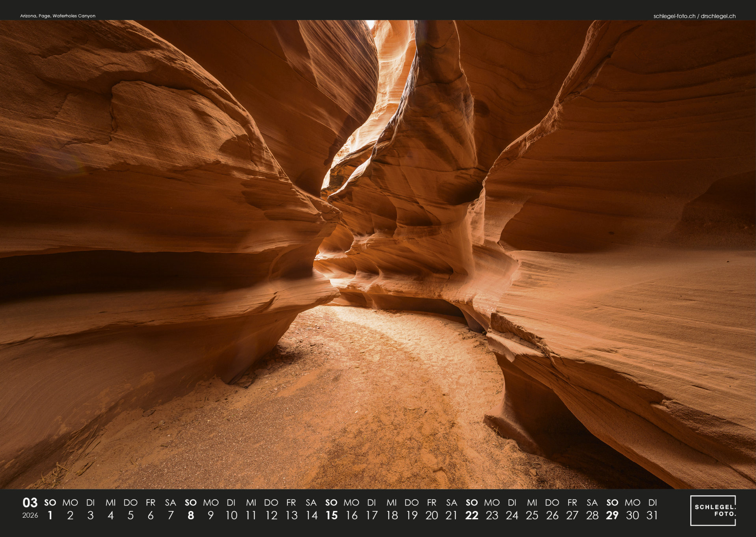Image resolution: width=756 pixels, height=537 pixels.
Task: Choose bold Sunday date 22
Action: [471, 515]
